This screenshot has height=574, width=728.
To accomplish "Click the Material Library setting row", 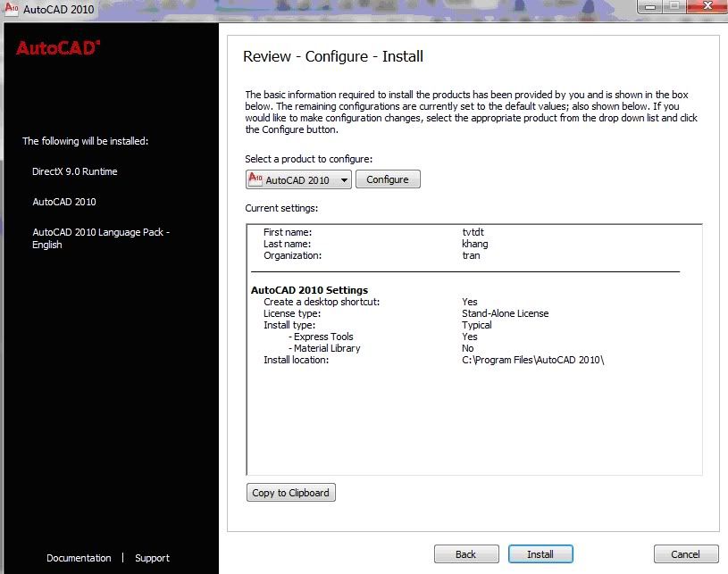I will [x=381, y=348].
